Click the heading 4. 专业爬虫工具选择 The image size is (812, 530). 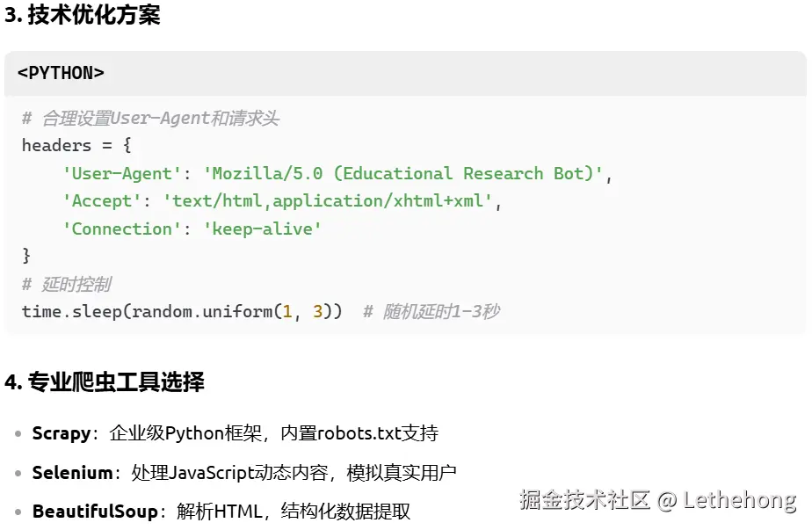tap(105, 381)
